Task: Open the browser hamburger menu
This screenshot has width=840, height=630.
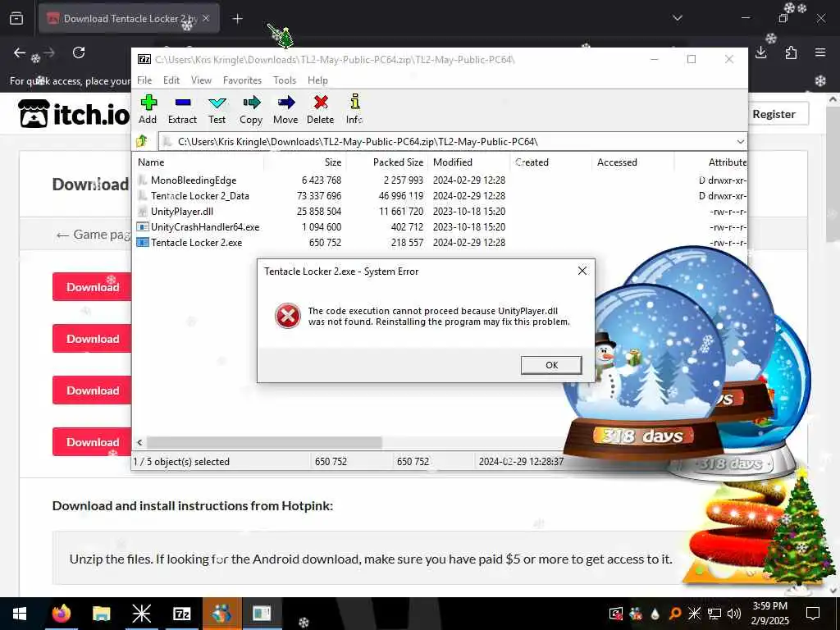Action: coord(820,52)
